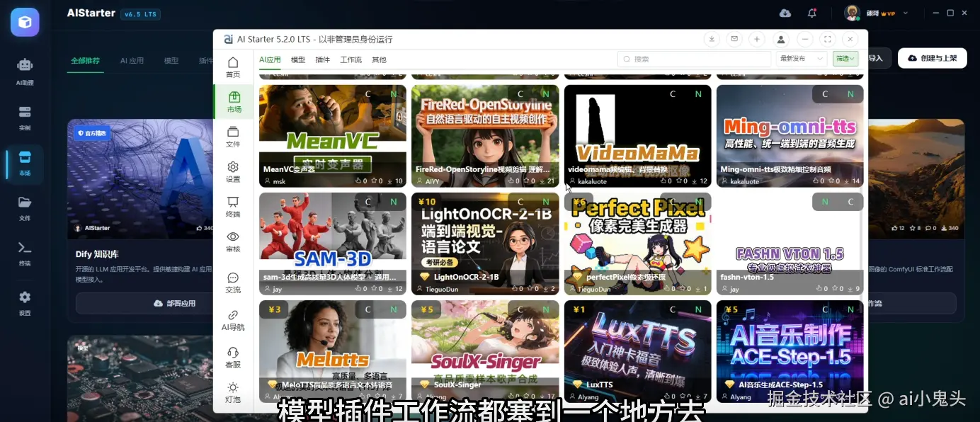980x422 pixels.
Task: Select 市场 market in AI Starter sidebar
Action: tap(233, 102)
